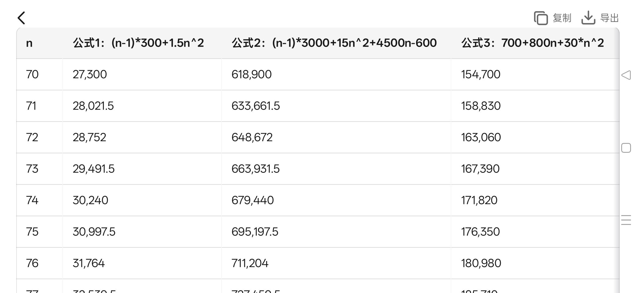Select the 公式2 column header
The height and width of the screenshot is (293, 644).
(x=334, y=43)
